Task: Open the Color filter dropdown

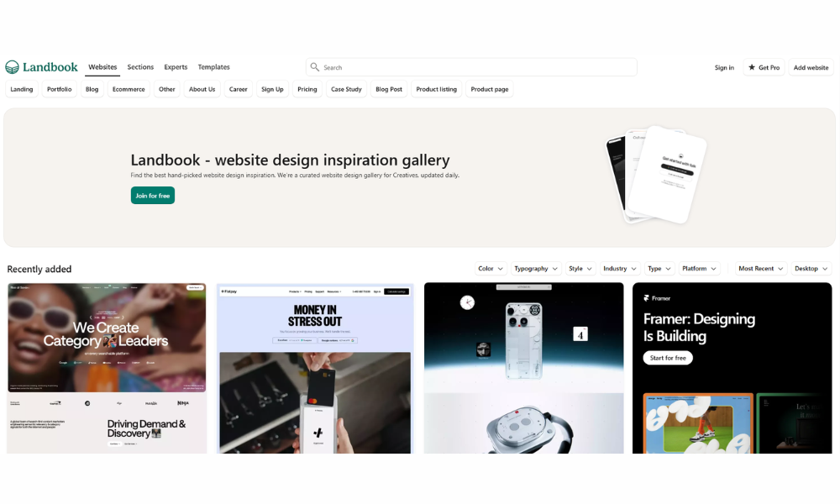Action: (x=491, y=268)
